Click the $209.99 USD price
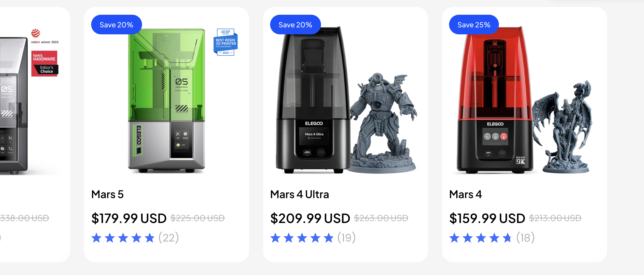Viewport: 644px width, 275px height. [x=310, y=218]
